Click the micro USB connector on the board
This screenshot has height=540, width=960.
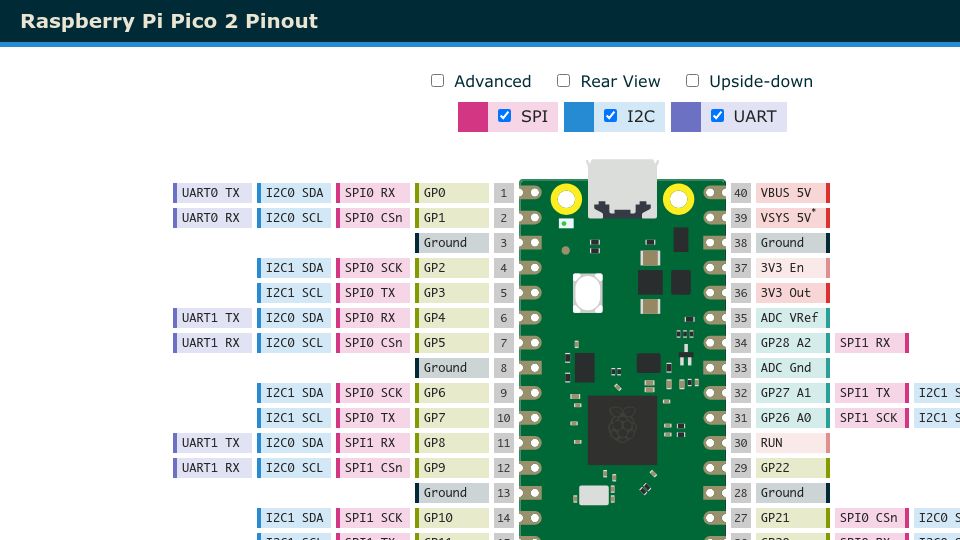[622, 189]
